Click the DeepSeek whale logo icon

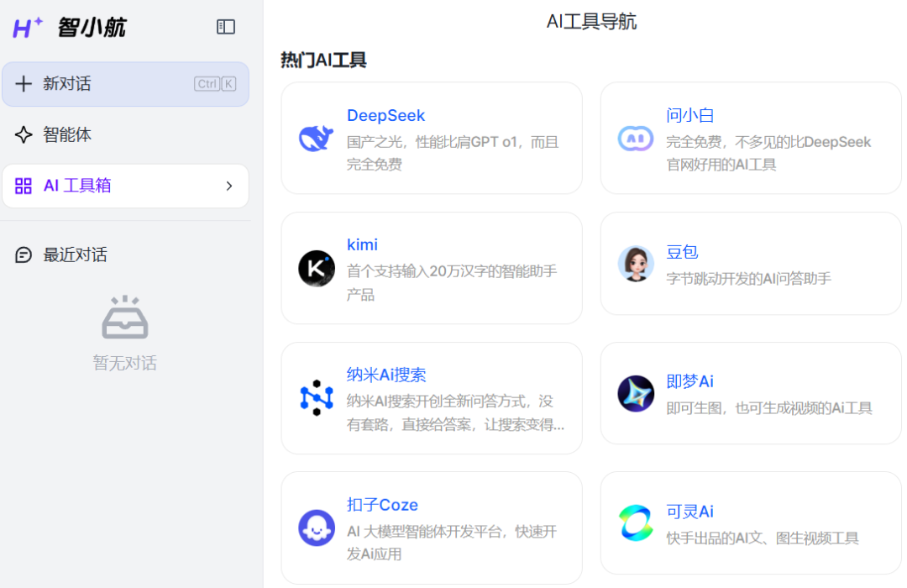pyautogui.click(x=316, y=139)
